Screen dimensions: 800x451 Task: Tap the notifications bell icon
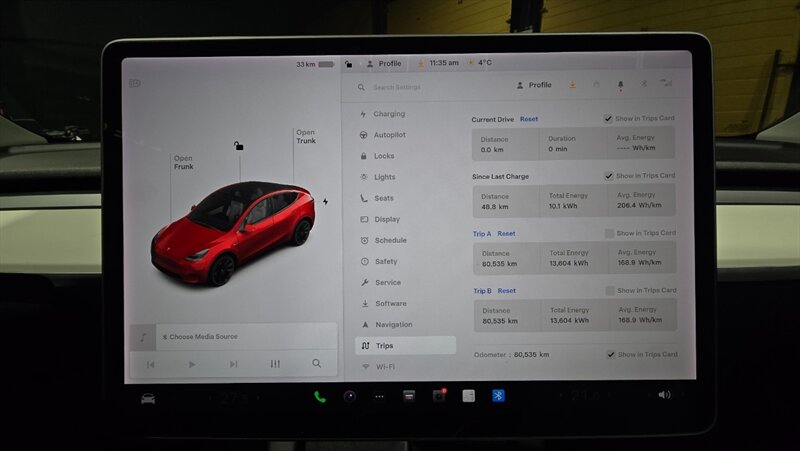coord(620,86)
